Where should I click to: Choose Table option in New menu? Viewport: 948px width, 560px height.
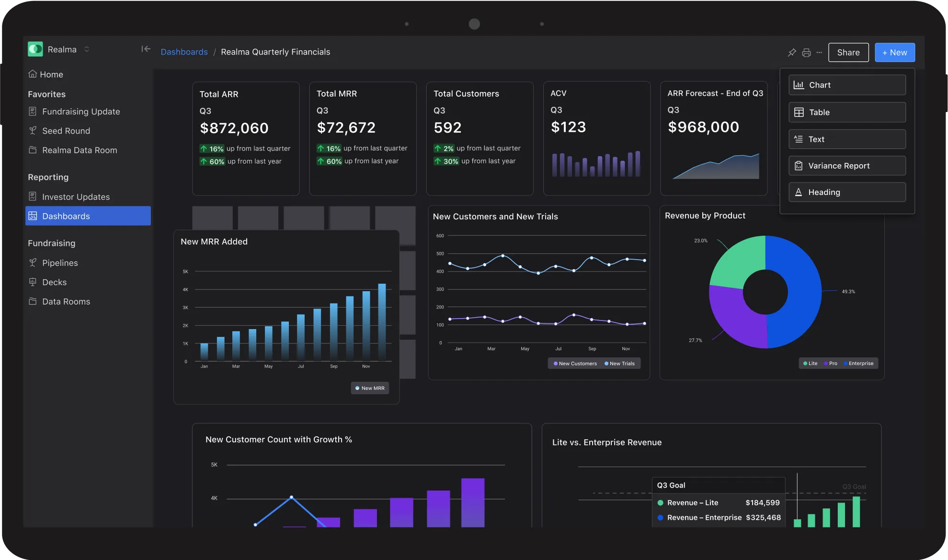tap(847, 113)
